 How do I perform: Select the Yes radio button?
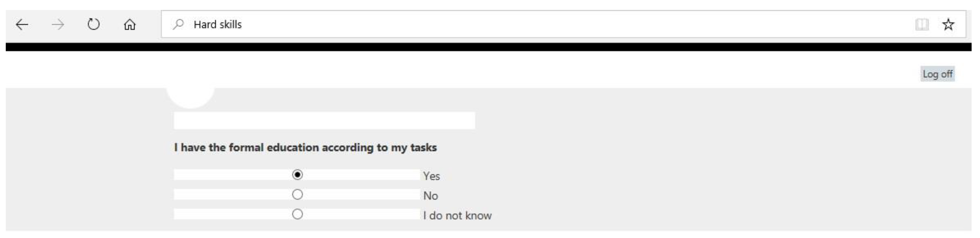[297, 175]
